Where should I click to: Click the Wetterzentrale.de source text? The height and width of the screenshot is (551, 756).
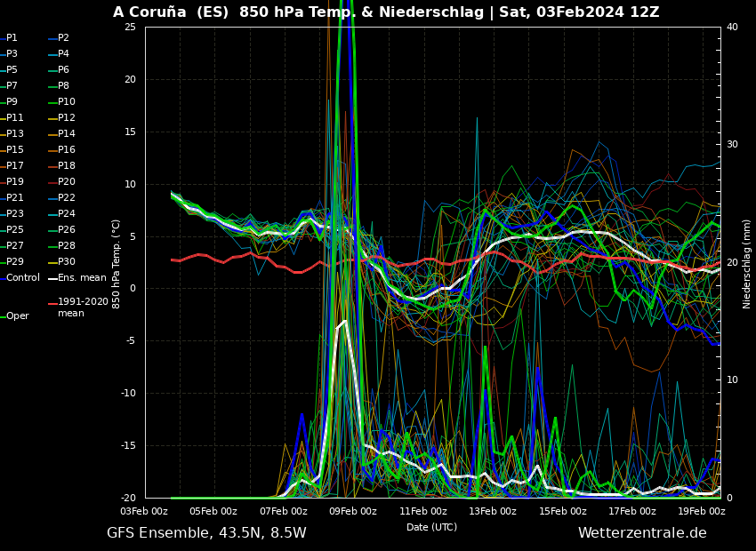(642, 532)
